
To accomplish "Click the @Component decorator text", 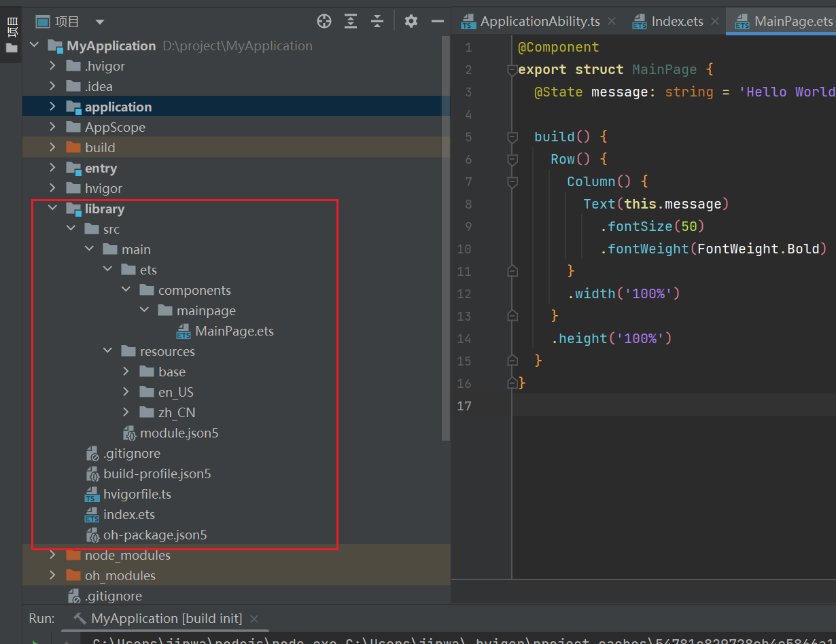I will [559, 47].
